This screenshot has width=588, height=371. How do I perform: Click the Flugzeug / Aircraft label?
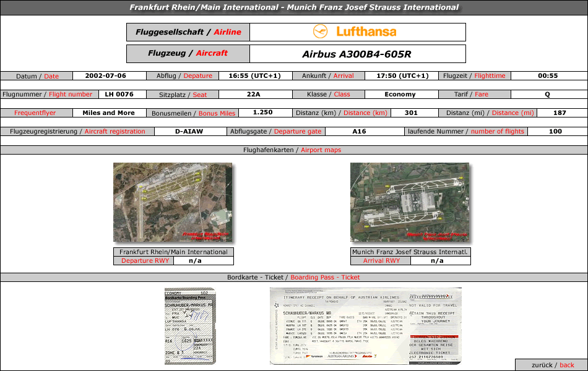coord(188,54)
